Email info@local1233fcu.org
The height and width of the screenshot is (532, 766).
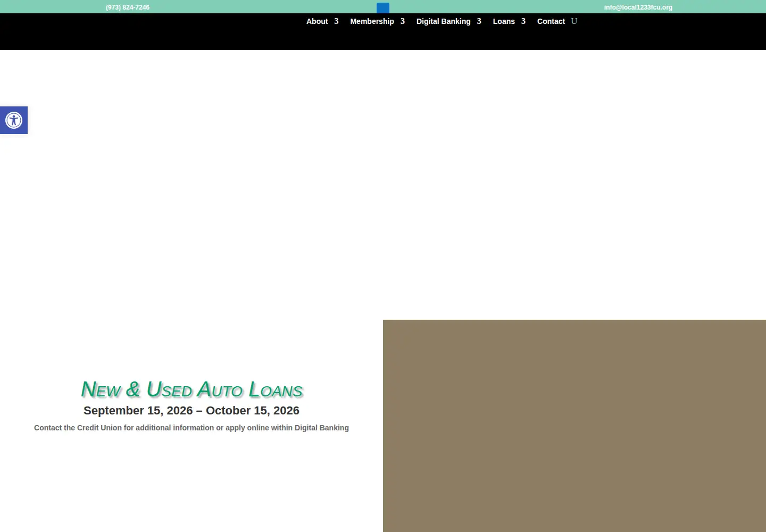(x=638, y=7)
